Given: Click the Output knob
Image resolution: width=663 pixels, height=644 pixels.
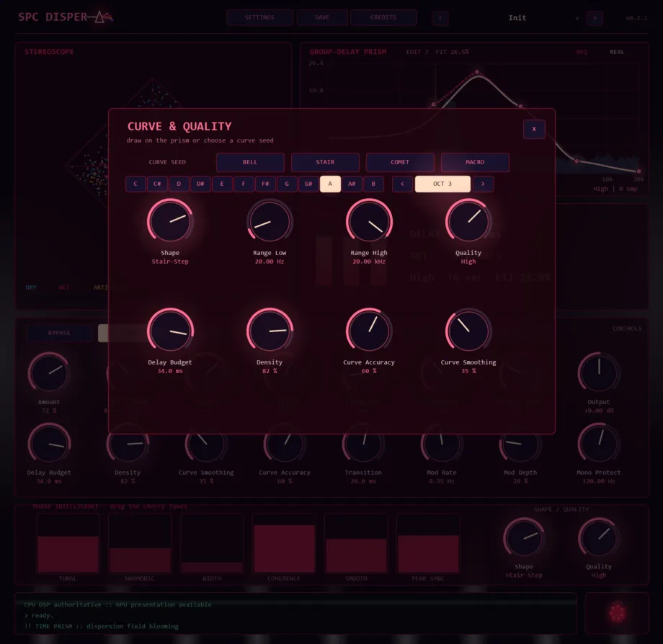Looking at the screenshot, I should [599, 373].
